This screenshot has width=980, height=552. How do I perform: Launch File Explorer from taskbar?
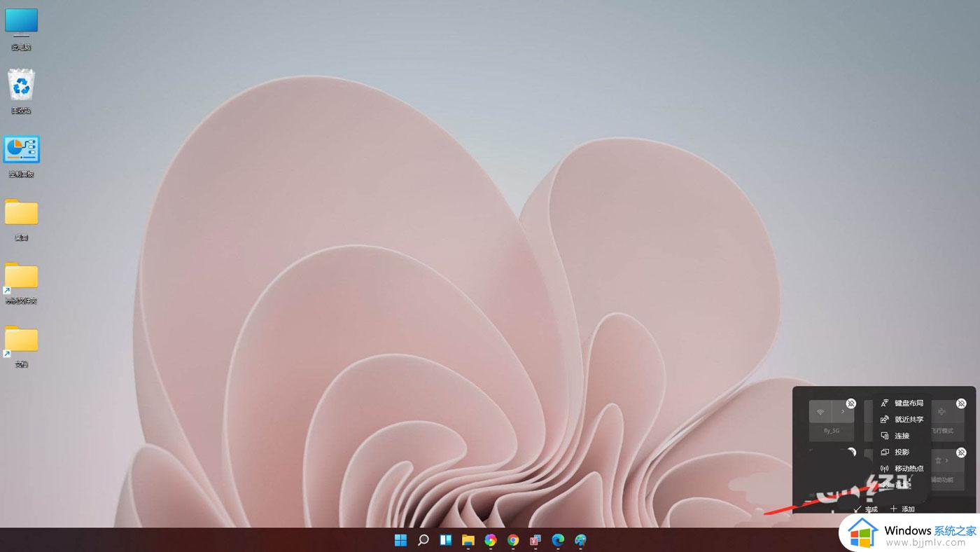468,540
